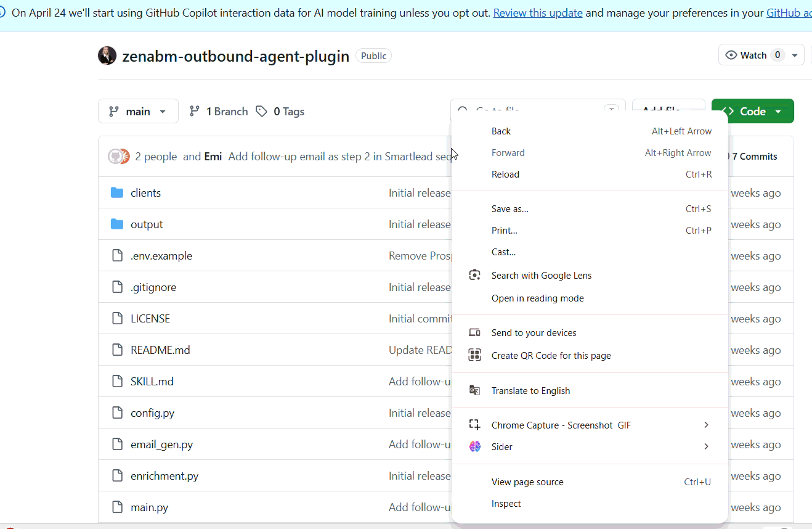Click the file icon beside .env.example
812x529 pixels.
(117, 256)
